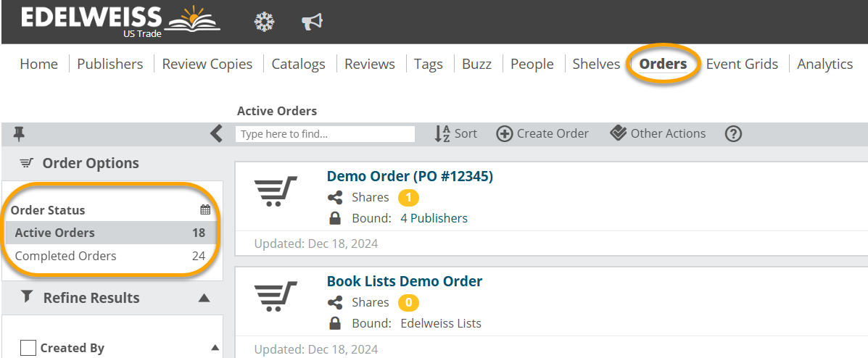868x358 pixels.
Task: Click the Demo Order shopping cart icon
Action: coord(276,191)
